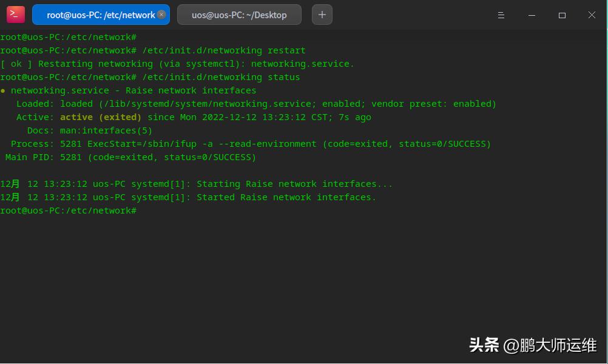
Task: Click the terminal app icon in title bar
Action: (x=16, y=15)
